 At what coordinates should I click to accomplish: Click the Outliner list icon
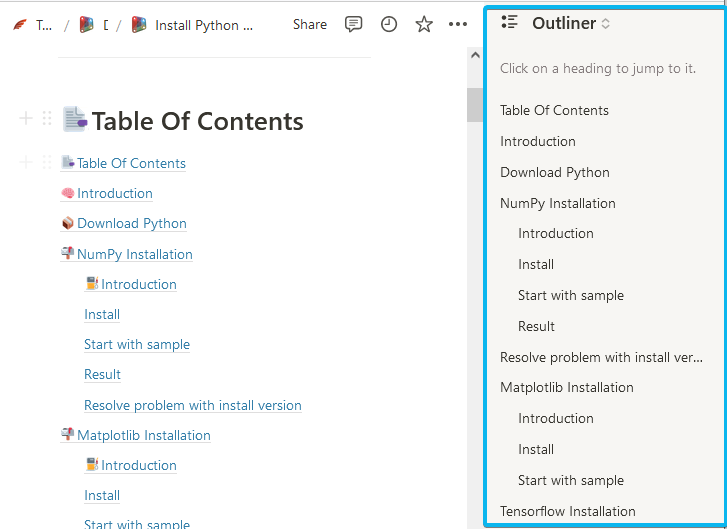click(x=509, y=23)
